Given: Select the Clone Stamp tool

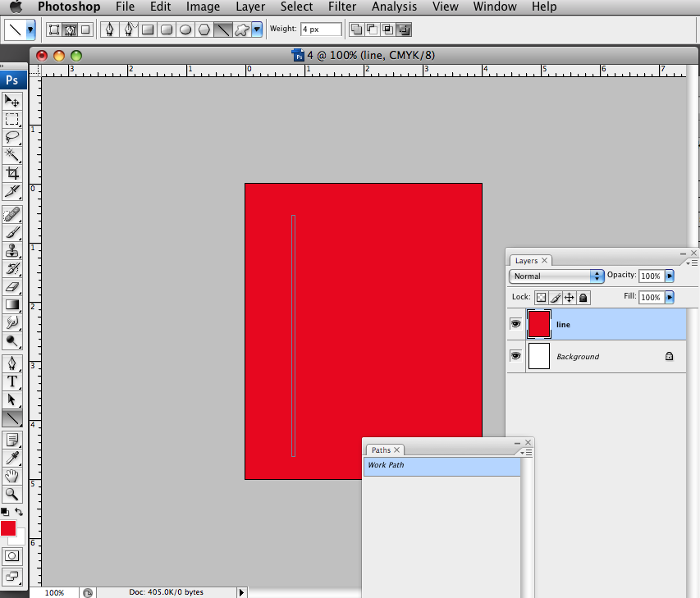Looking at the screenshot, I should (11, 251).
